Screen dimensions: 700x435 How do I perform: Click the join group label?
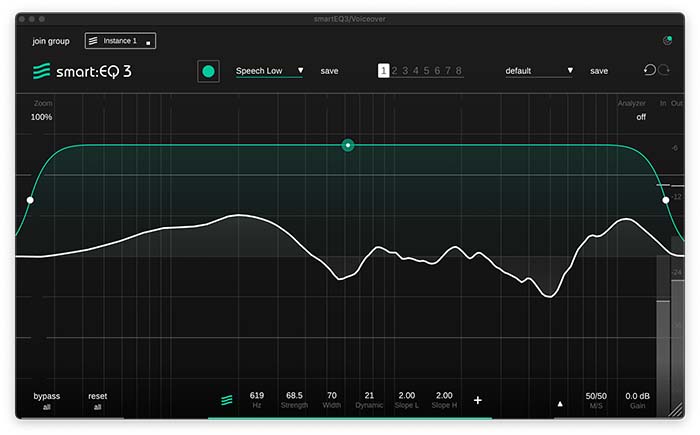[x=51, y=41]
